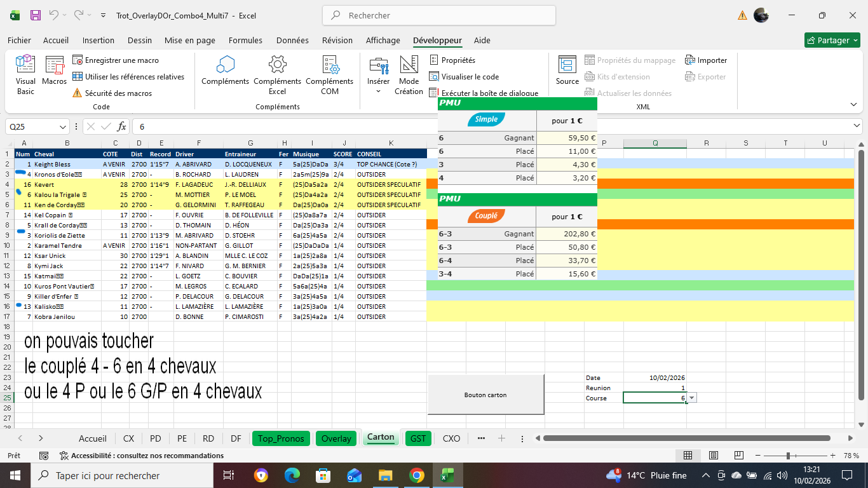Switch to Normal view in status bar

point(688,456)
